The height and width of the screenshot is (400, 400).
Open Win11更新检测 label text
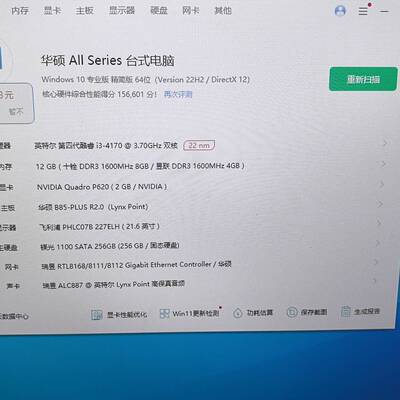tap(196, 313)
